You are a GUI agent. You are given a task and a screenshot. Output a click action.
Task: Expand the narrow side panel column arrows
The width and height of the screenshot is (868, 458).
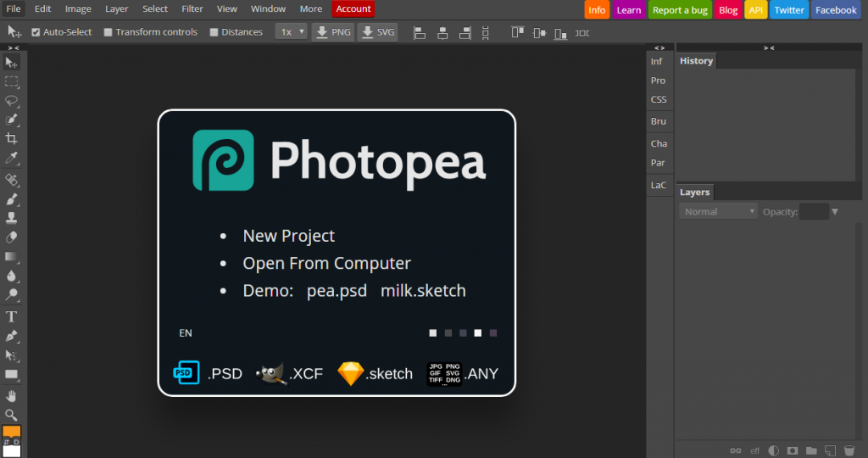(659, 48)
